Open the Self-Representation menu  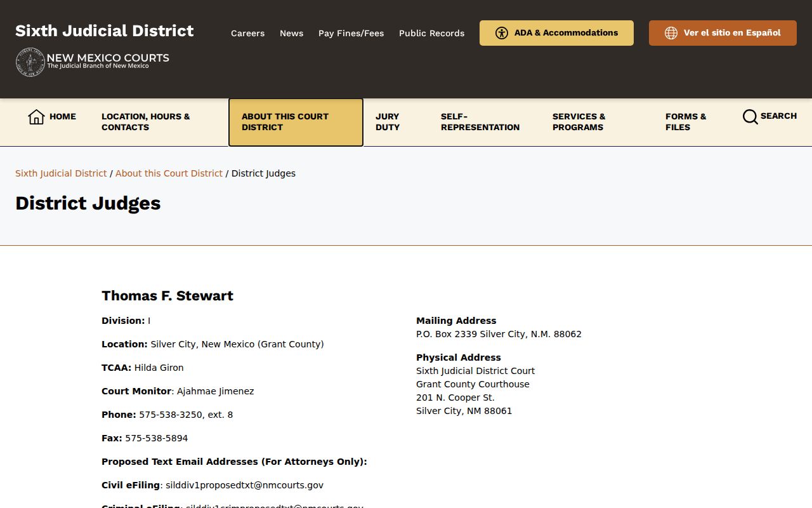(x=480, y=122)
